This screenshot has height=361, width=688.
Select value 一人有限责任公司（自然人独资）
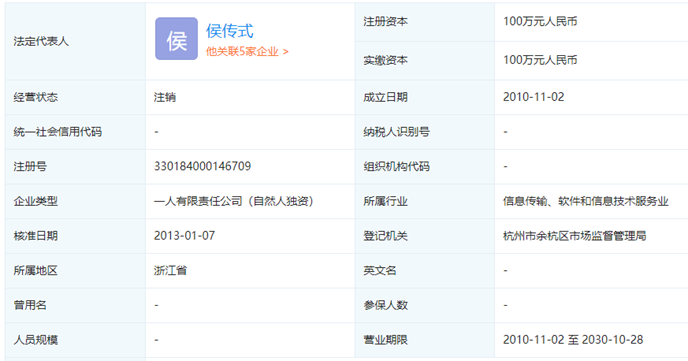click(x=235, y=201)
